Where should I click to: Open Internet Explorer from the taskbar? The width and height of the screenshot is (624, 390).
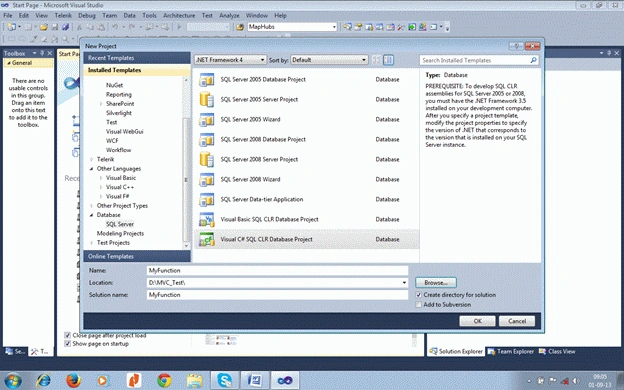[43, 381]
